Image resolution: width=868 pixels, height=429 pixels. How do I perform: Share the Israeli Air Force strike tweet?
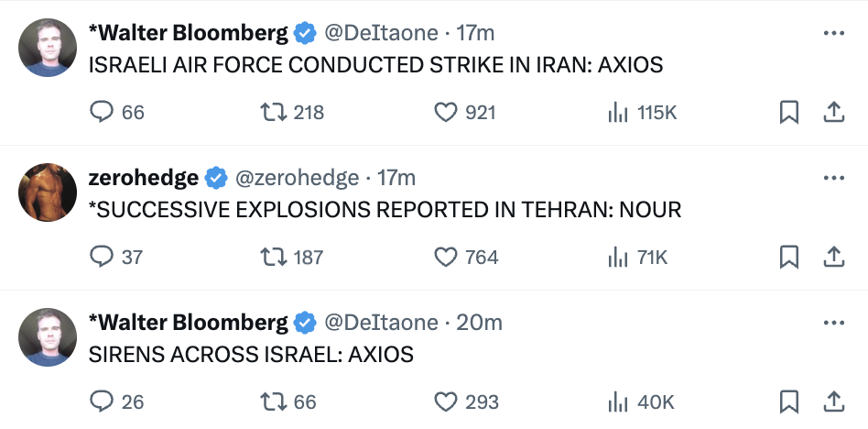[833, 113]
